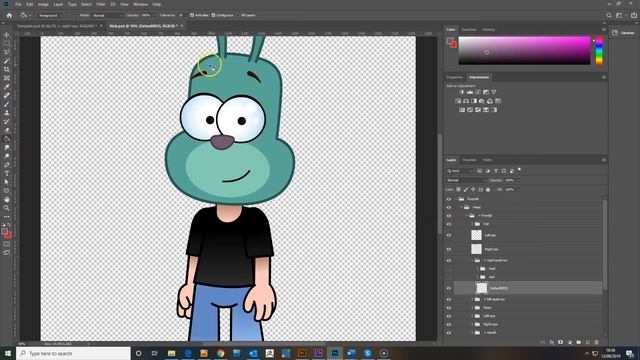
Task: Select the Crop tool
Action: tap(7, 69)
